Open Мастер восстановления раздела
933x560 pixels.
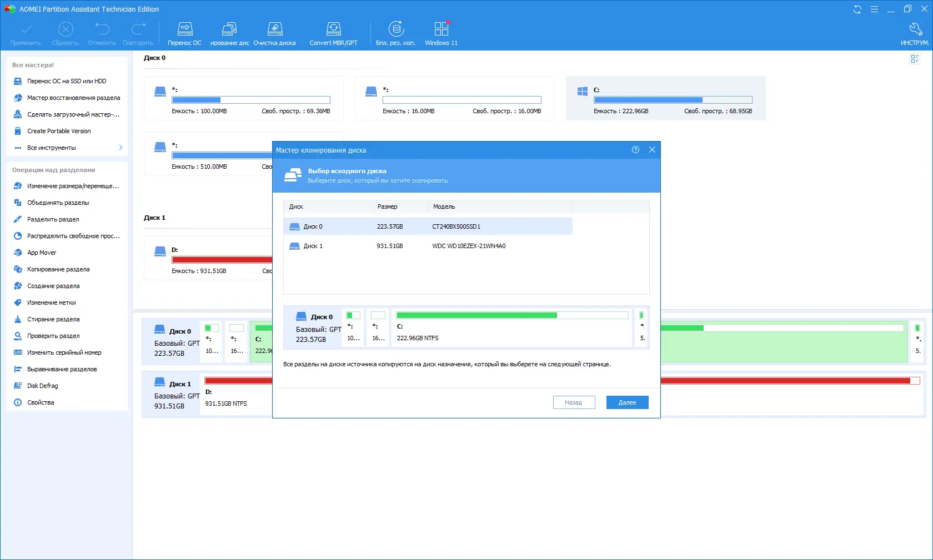tap(67, 98)
